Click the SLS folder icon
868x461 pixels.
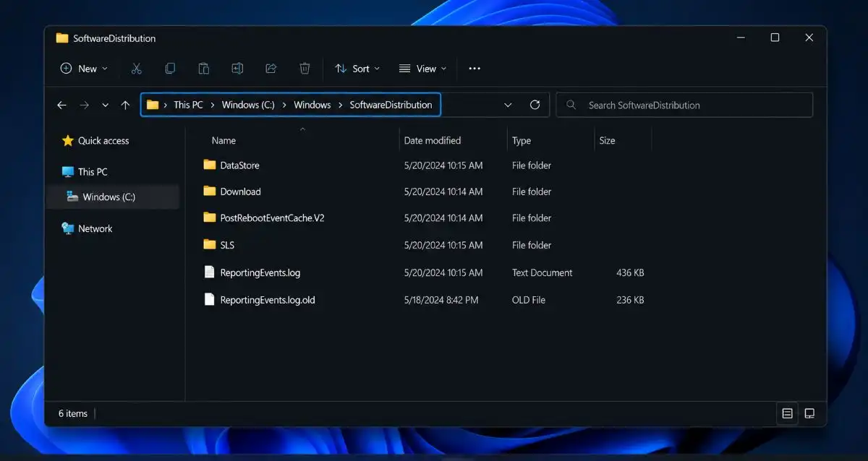point(210,244)
